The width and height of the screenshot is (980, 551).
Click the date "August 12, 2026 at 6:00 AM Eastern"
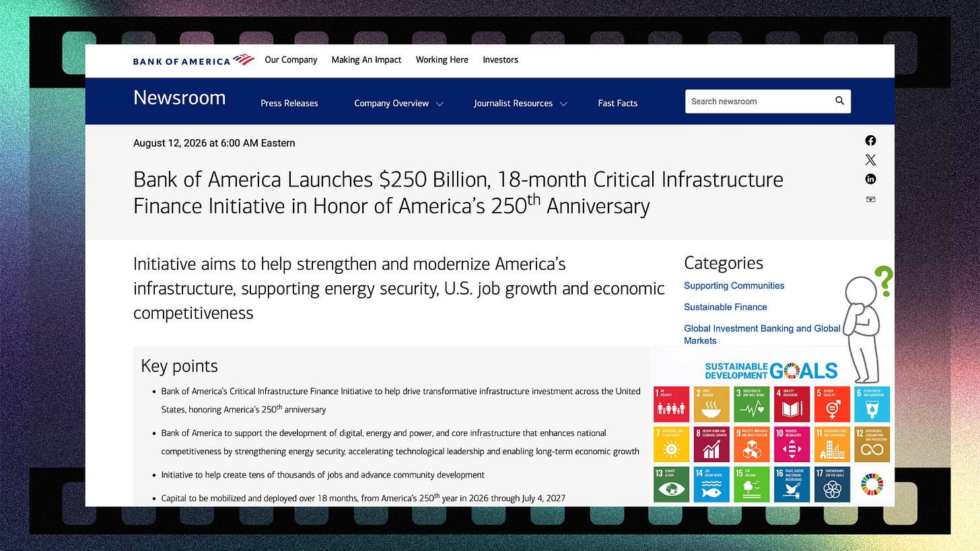(214, 143)
